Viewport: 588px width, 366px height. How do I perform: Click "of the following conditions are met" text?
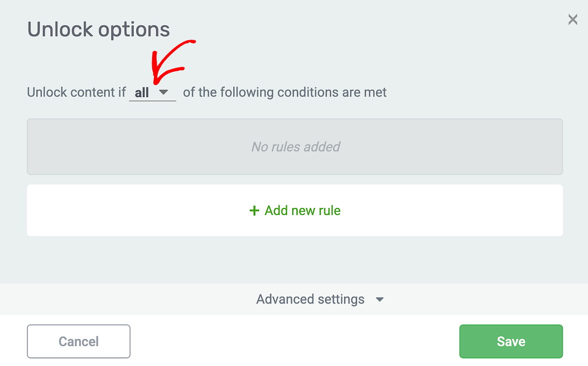pyautogui.click(x=285, y=92)
